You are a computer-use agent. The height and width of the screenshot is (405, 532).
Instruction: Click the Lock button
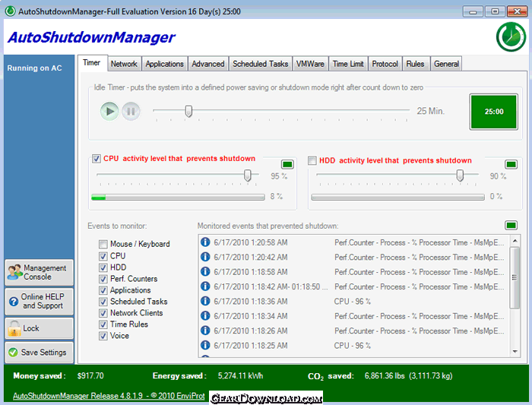[39, 328]
